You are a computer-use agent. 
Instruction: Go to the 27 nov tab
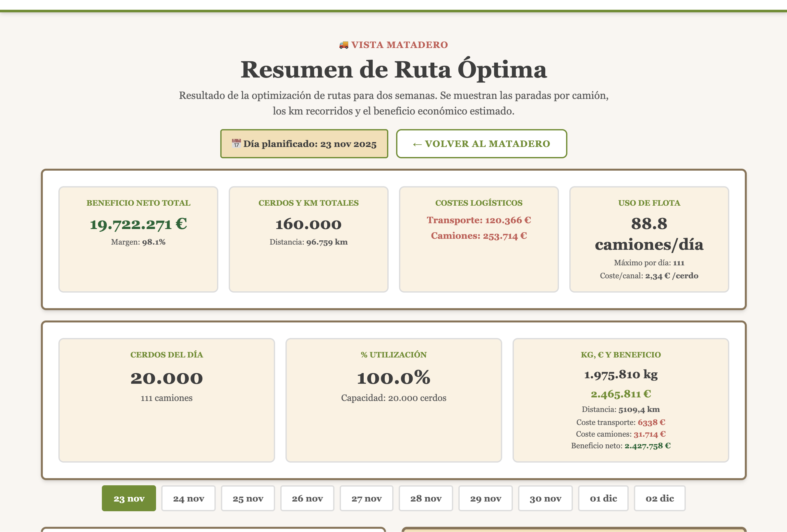coord(366,498)
